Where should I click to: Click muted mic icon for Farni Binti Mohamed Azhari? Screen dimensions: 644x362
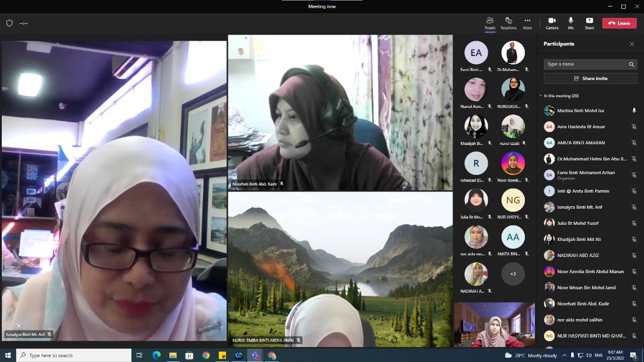tap(634, 175)
